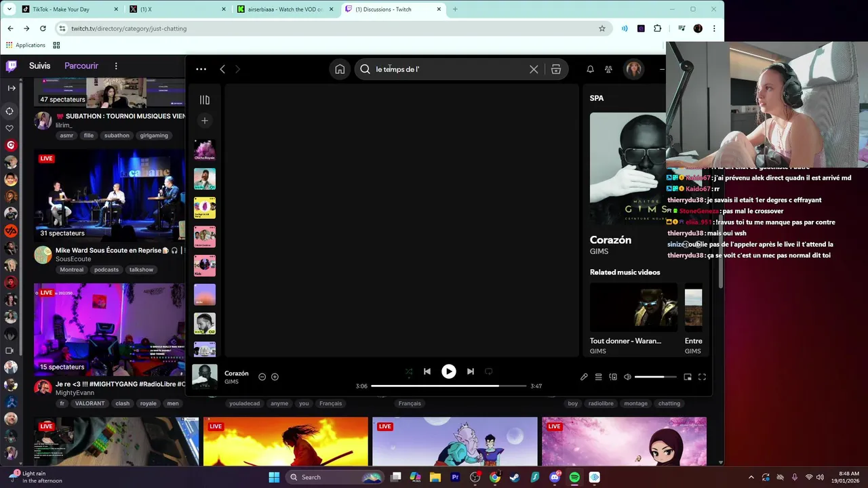This screenshot has width=868, height=488.
Task: Open Twitch Suivis tab
Action: click(39, 66)
